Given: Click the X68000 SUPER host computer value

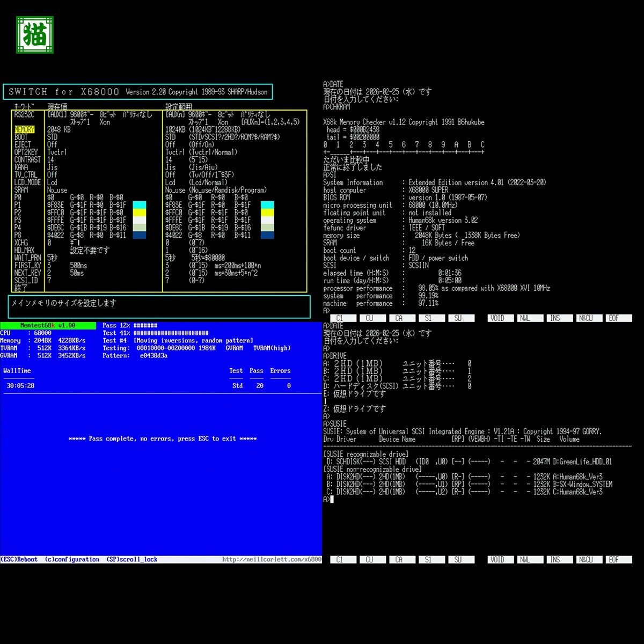Looking at the screenshot, I should pos(428,190).
